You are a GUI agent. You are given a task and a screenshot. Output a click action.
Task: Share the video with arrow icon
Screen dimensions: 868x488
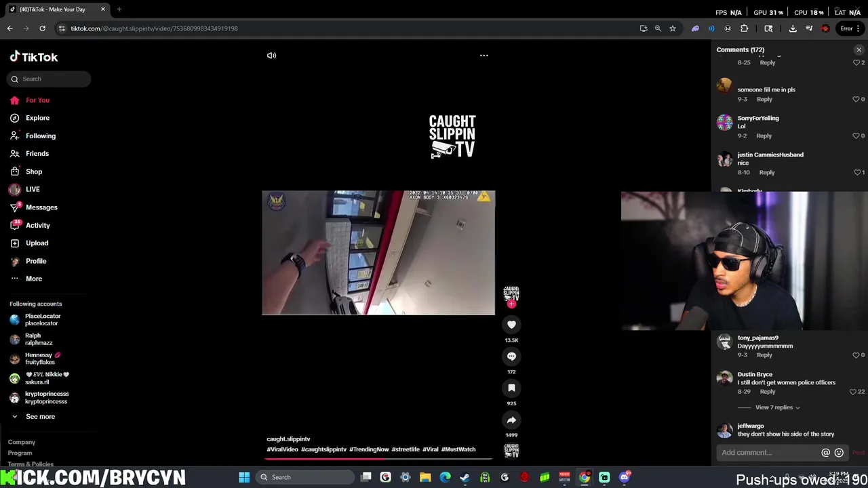click(x=511, y=420)
